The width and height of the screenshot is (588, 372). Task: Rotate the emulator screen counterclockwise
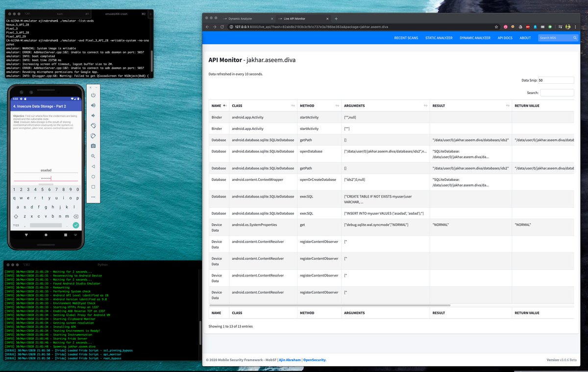coord(93,126)
